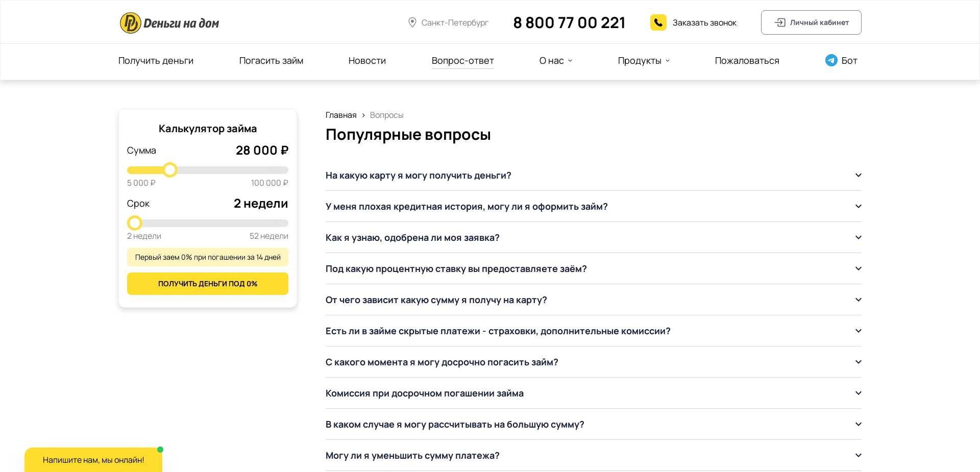Expand the Продукты dropdown menu
Screen dimensions: 980x472
pos(643,61)
